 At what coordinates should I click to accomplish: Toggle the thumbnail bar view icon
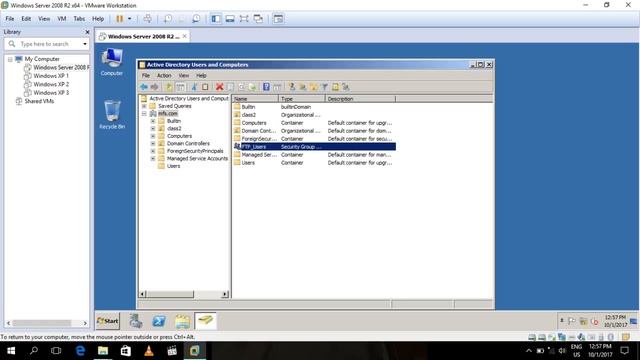230,19
